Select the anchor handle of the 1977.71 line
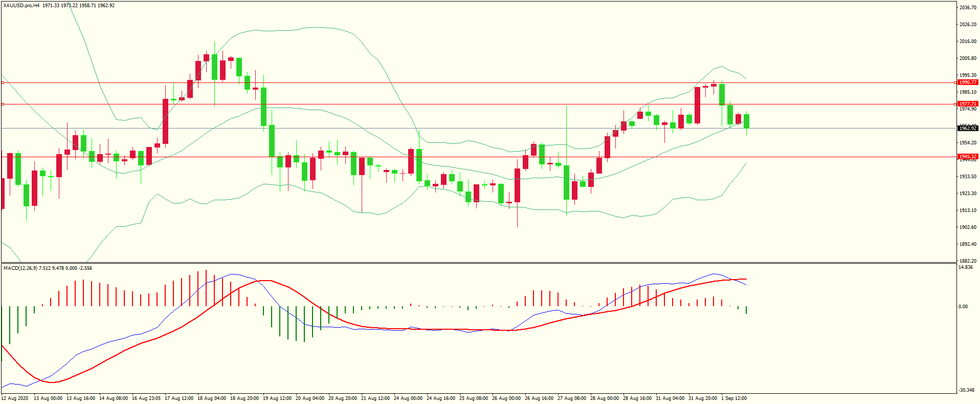This screenshot has width=980, height=404. point(3,104)
